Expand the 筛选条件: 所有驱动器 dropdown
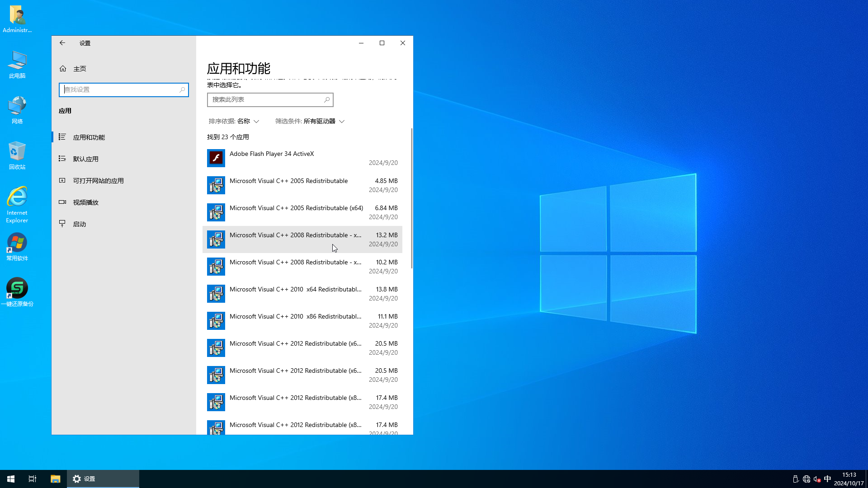The image size is (868, 488). point(310,121)
